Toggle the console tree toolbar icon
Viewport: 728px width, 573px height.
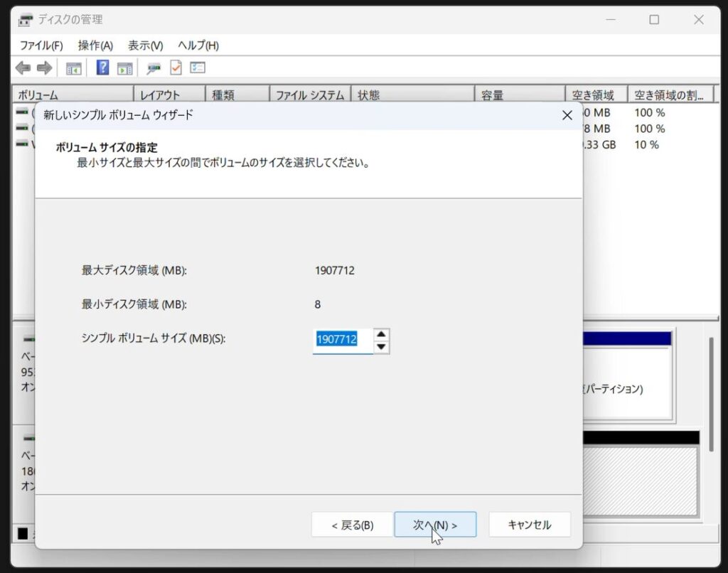click(74, 68)
